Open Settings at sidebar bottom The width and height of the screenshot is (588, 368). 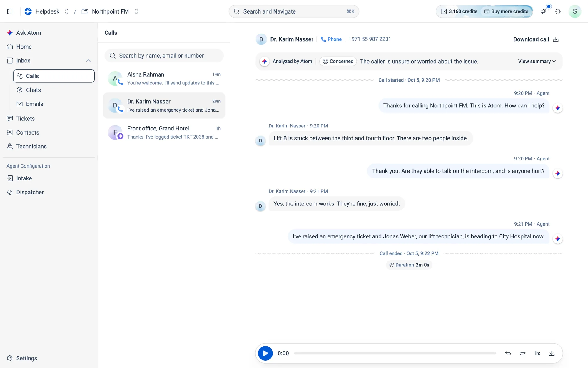coord(49,358)
